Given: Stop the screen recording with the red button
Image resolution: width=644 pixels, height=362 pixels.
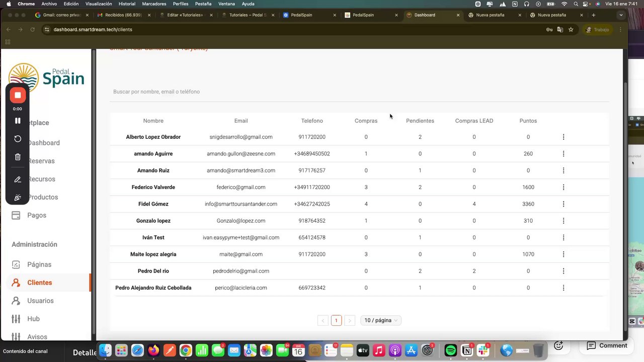Looking at the screenshot, I should click(x=18, y=95).
